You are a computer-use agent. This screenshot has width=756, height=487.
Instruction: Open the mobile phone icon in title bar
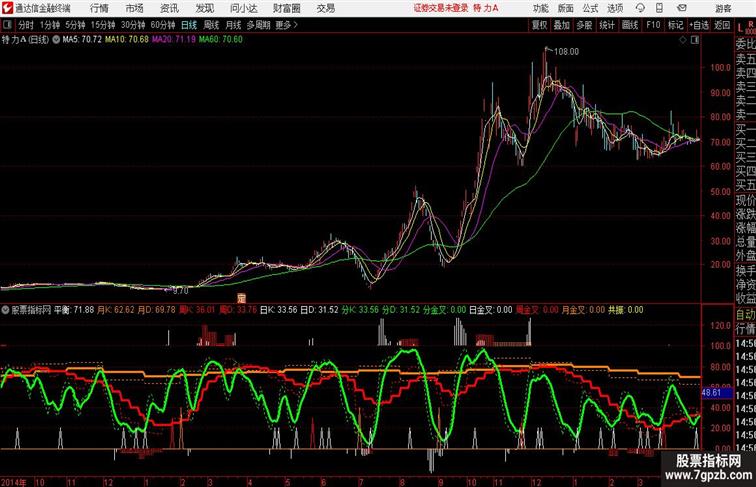[x=659, y=8]
